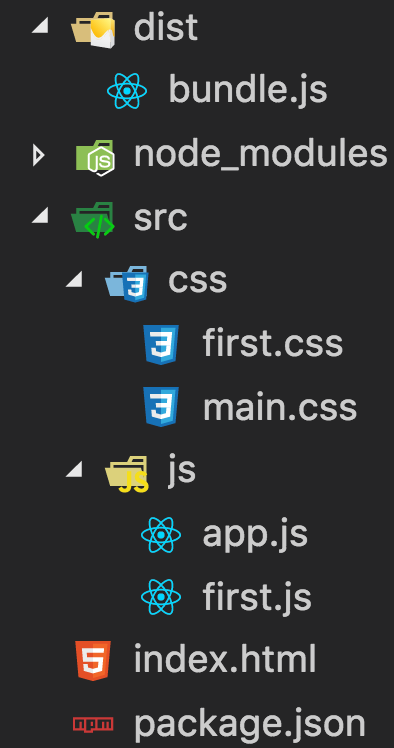Click the npm icon beside package.json

click(x=93, y=724)
